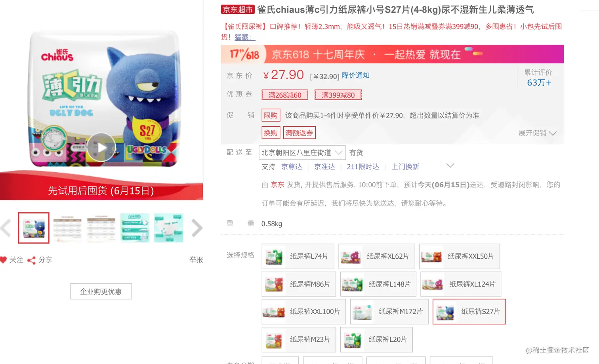Pick the 纸尿裤S27片 option

point(469,312)
